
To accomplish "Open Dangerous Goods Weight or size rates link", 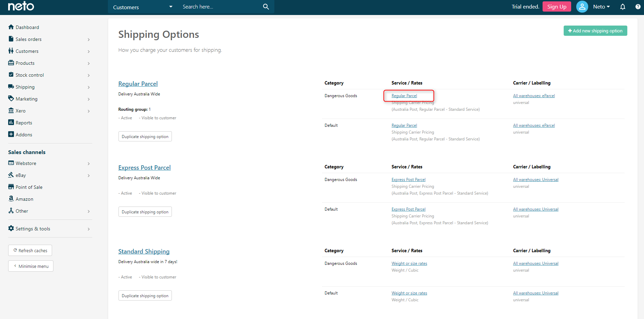I will pos(409,263).
